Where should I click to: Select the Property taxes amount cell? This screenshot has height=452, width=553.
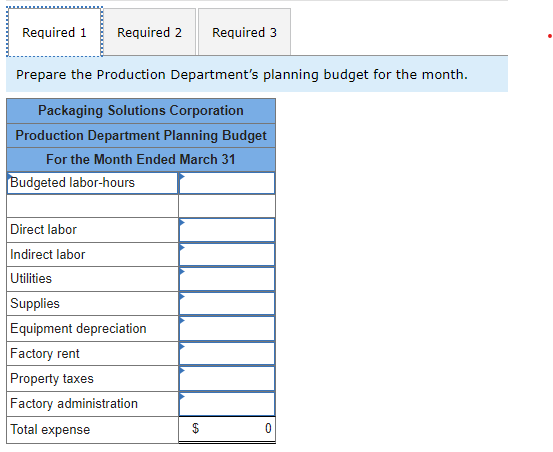point(227,379)
